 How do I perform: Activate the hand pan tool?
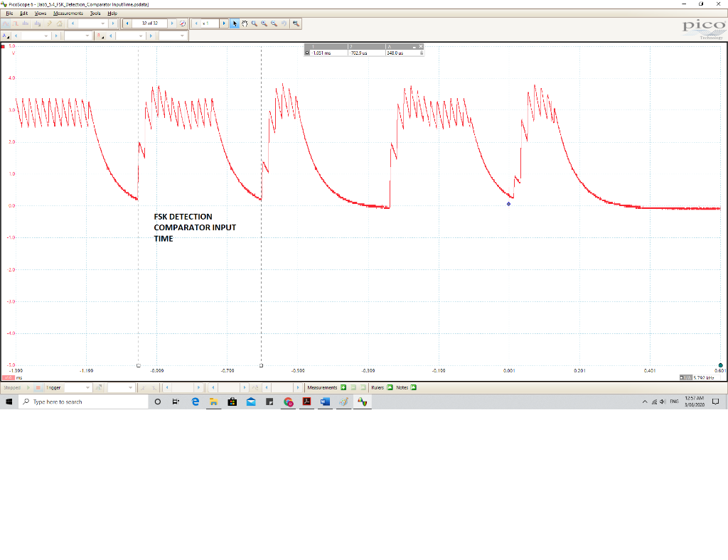[246, 23]
